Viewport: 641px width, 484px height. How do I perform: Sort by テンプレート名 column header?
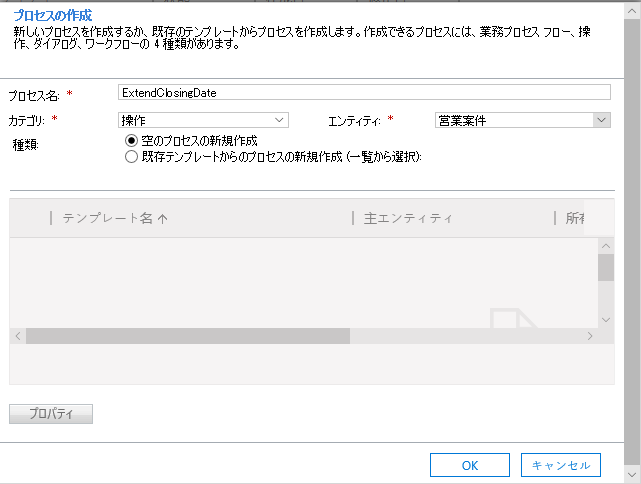(x=114, y=218)
